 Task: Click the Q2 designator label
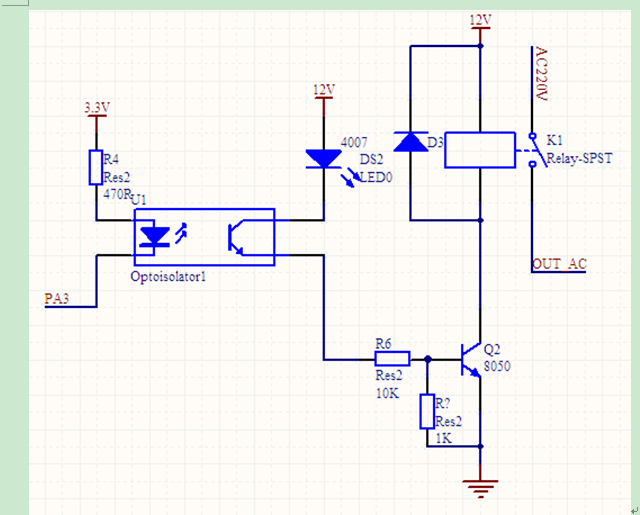[x=492, y=349]
